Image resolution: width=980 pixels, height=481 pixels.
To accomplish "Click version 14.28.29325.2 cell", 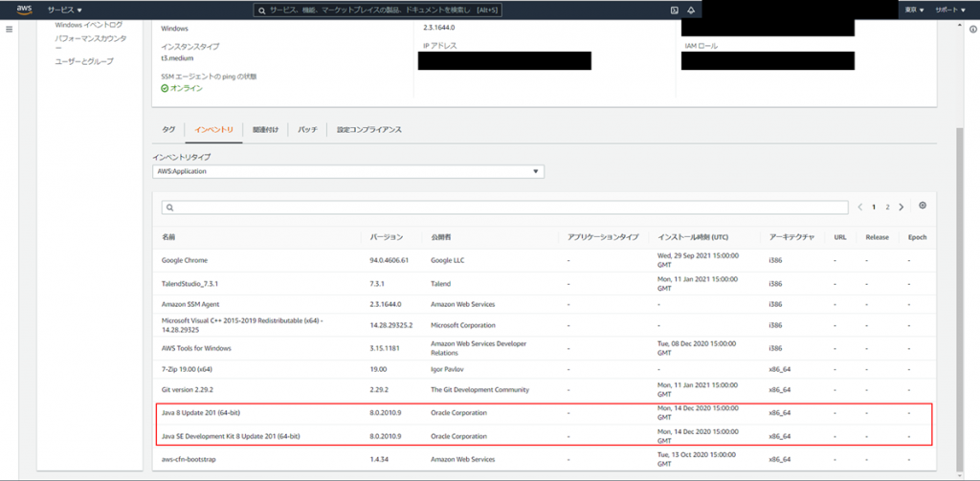I will pos(391,325).
